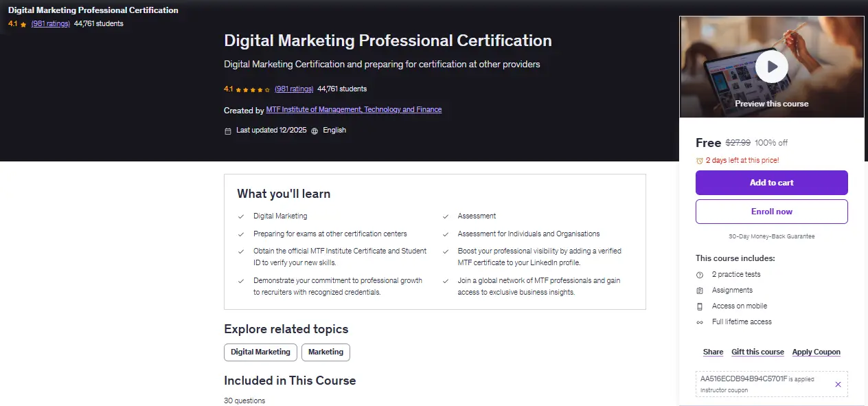Click the 'Instructor coupon' label text
This screenshot has width=868, height=406.
tap(724, 390)
